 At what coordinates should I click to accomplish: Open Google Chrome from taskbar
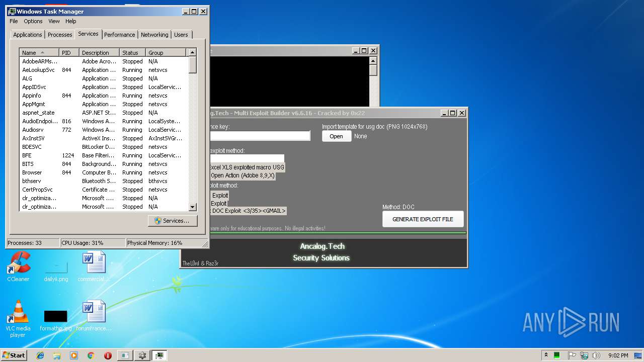(x=91, y=355)
